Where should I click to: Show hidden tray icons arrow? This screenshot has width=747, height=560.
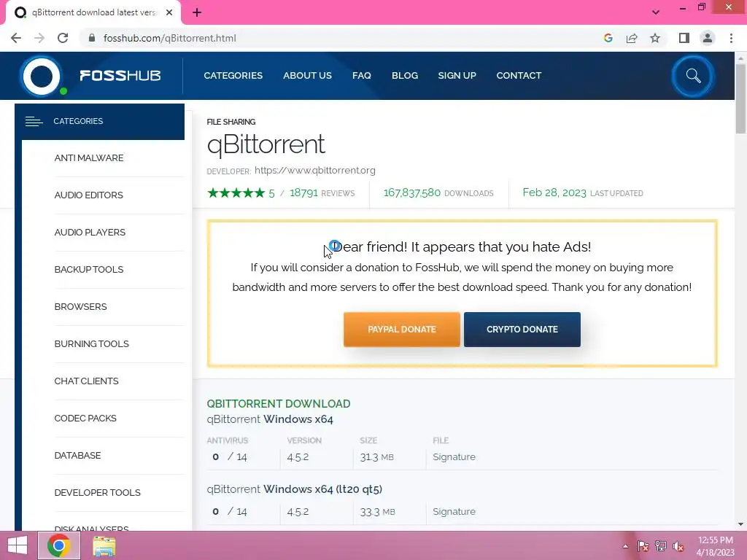[625, 546]
